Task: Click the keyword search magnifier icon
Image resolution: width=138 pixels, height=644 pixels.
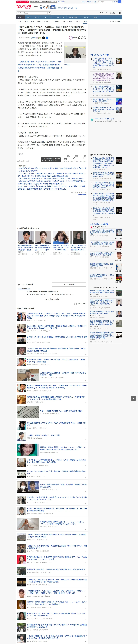Action: tap(49, 13)
